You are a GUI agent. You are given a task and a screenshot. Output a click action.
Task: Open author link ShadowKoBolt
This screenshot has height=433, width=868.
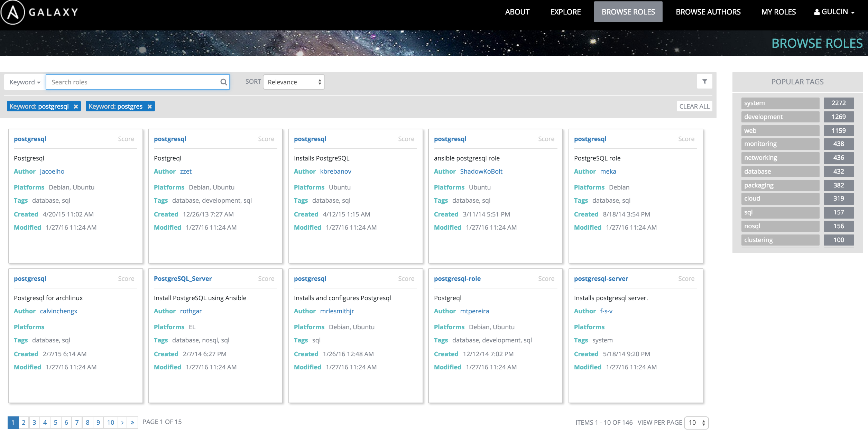click(481, 171)
